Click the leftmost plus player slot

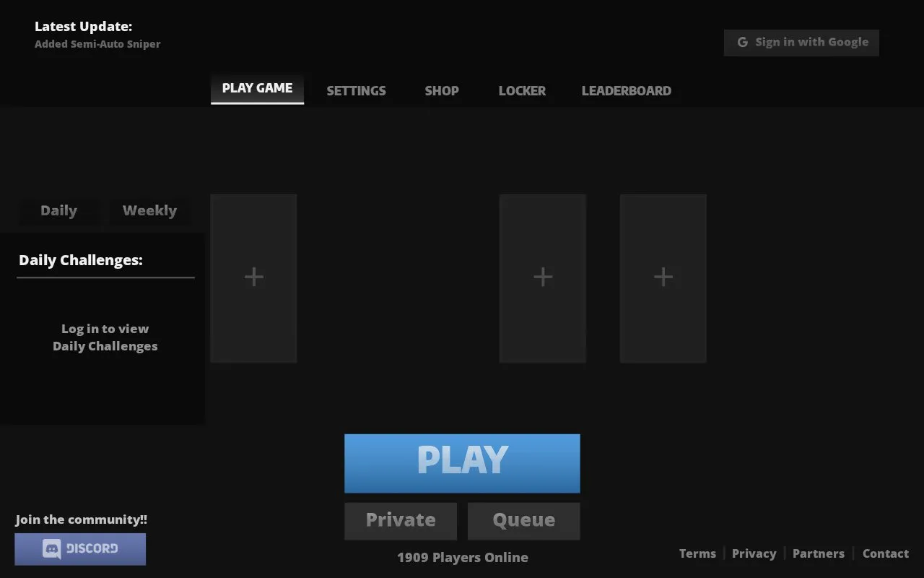[x=253, y=278]
